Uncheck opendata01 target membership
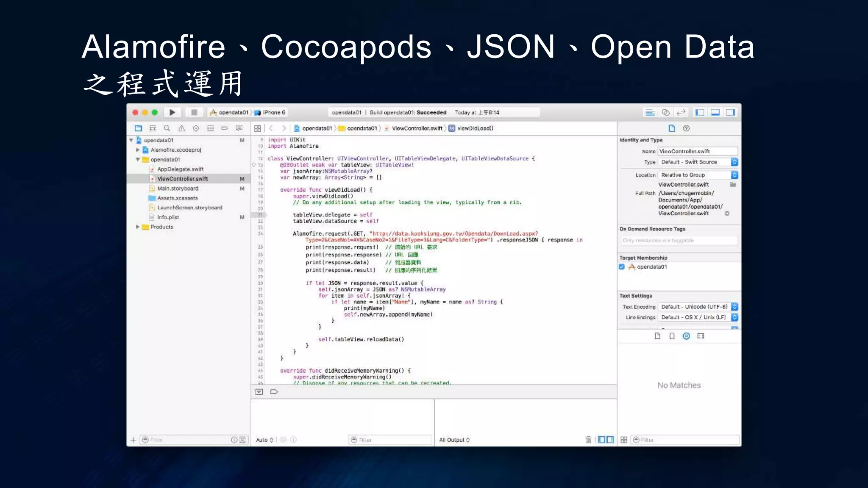 622,267
